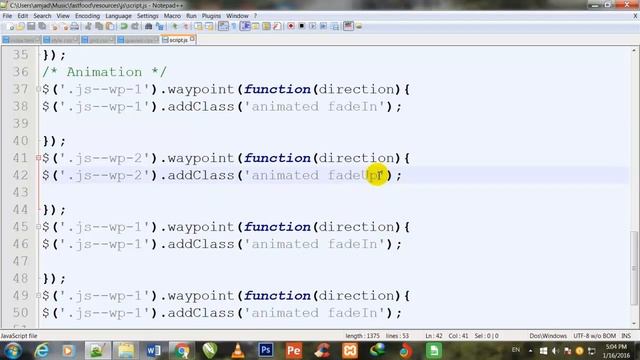Collapse fold marker at line 41

pos(38,158)
